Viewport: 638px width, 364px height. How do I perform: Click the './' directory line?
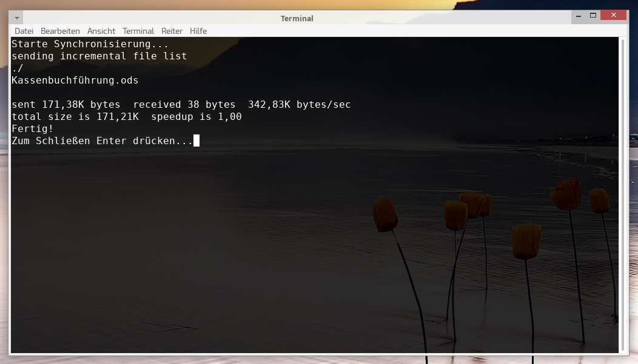(x=18, y=68)
